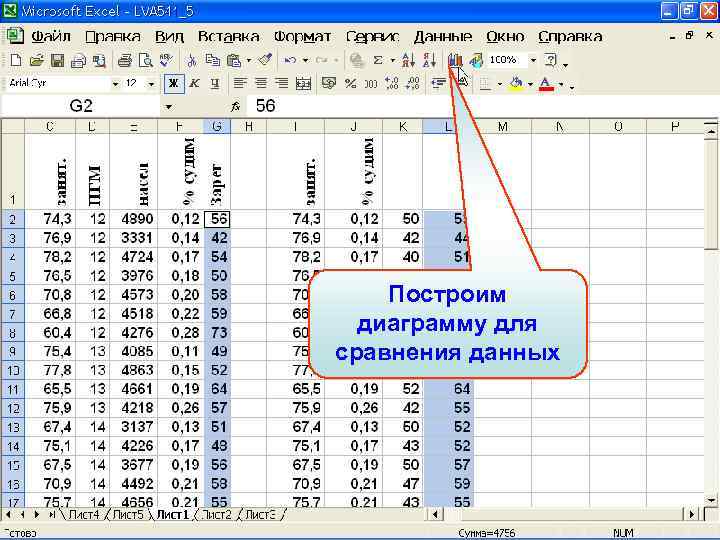Click the AutoSum sigma icon

(378, 60)
